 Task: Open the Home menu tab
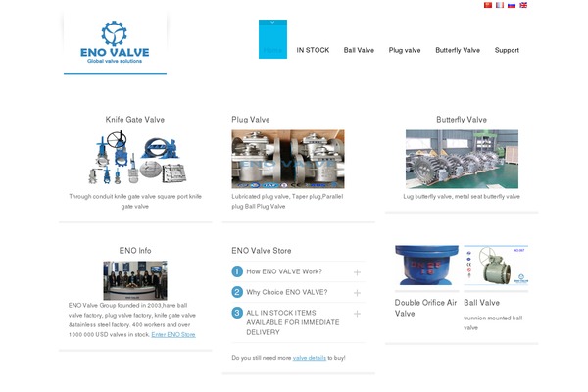click(x=272, y=39)
